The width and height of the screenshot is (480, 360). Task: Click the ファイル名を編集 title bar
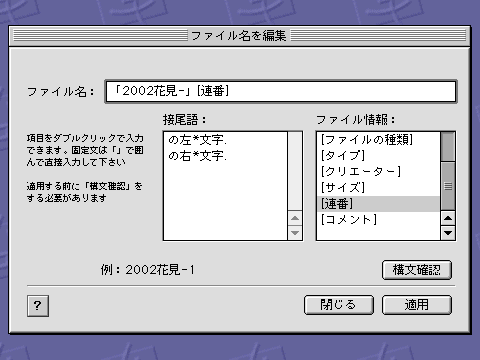(x=239, y=36)
